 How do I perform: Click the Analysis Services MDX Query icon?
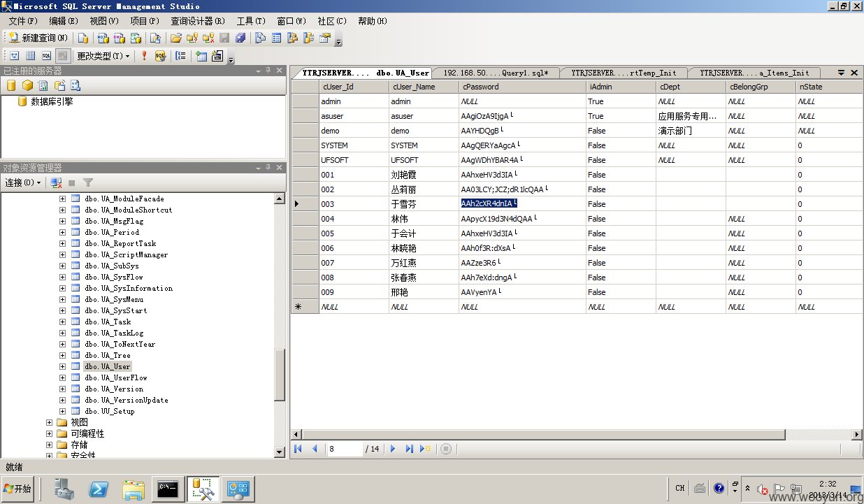(x=103, y=38)
